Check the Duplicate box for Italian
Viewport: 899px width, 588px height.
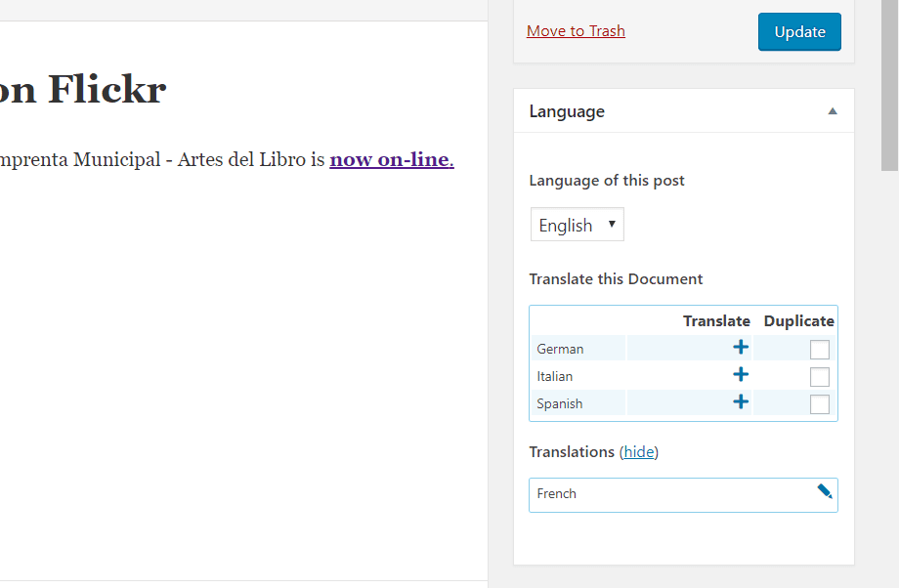(x=819, y=377)
